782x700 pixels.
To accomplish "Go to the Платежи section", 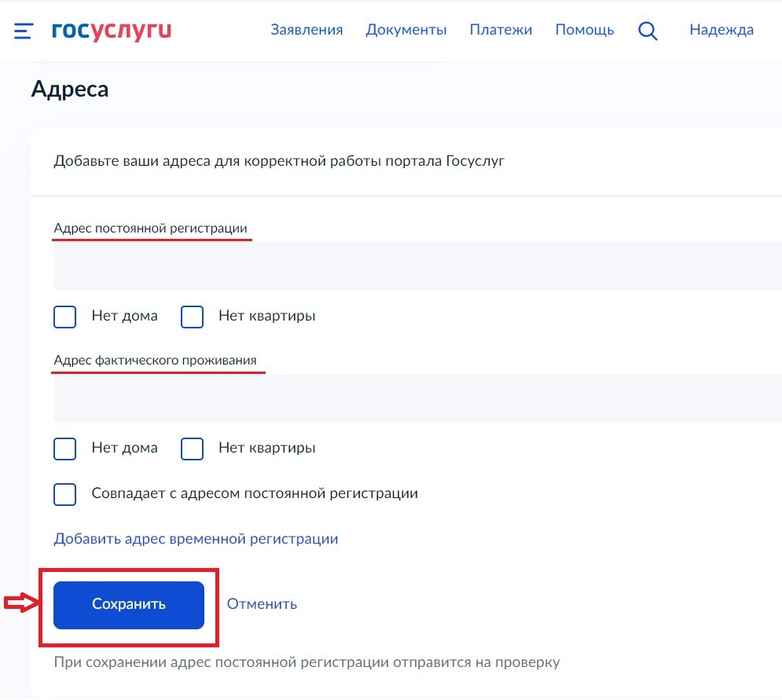I will click(x=501, y=30).
